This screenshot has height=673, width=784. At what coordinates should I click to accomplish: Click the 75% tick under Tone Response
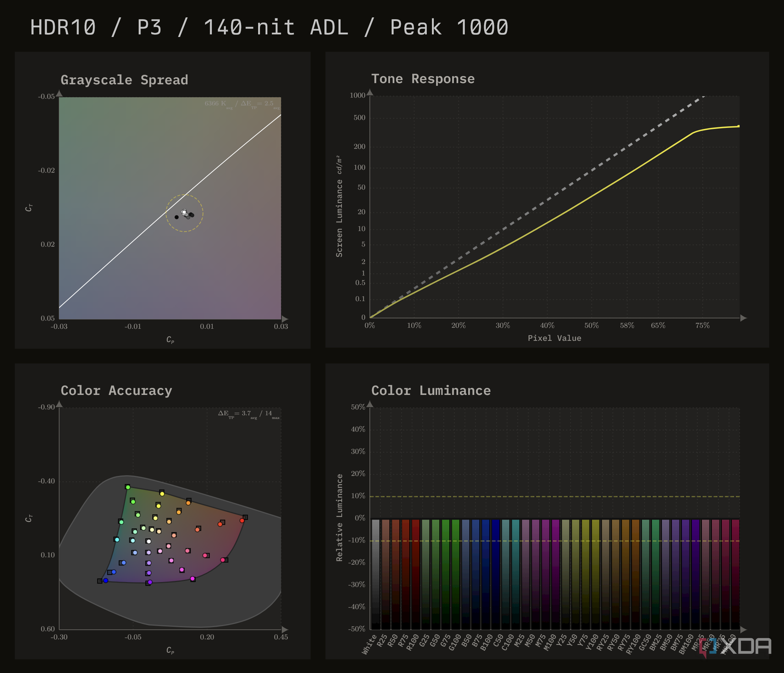point(702,325)
